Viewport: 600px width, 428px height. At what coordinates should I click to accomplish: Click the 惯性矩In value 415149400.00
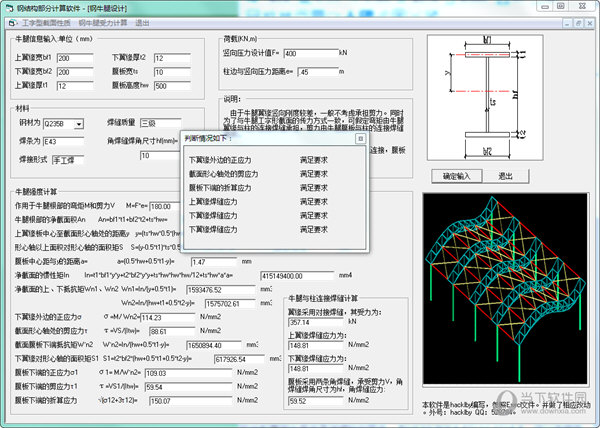297,276
